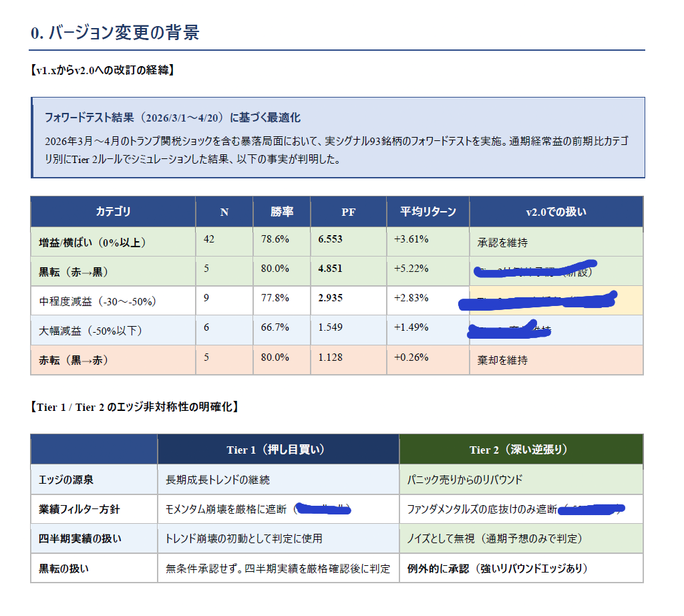
Task: Click the column header 平均リターン
Action: (x=428, y=212)
